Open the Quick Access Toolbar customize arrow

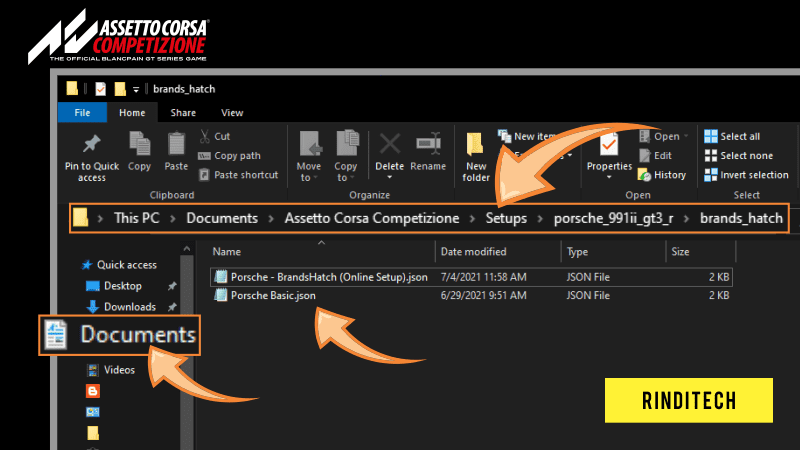click(x=136, y=90)
